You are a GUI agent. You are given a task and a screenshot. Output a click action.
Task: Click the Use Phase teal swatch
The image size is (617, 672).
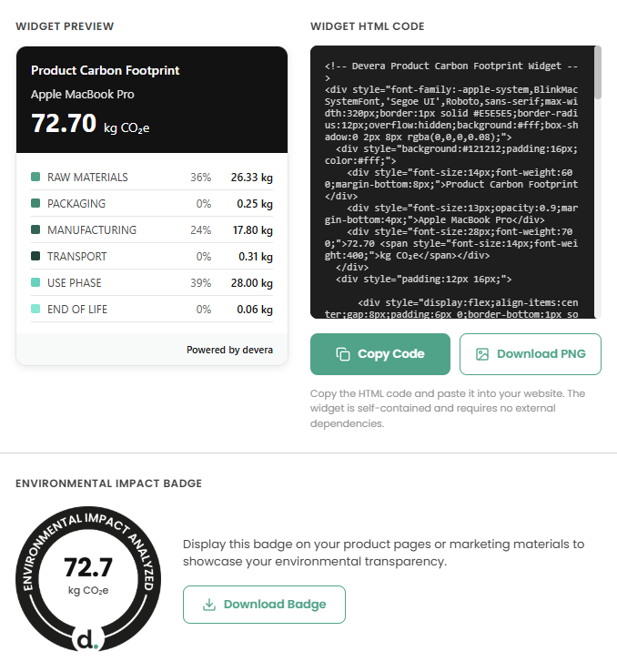35,282
